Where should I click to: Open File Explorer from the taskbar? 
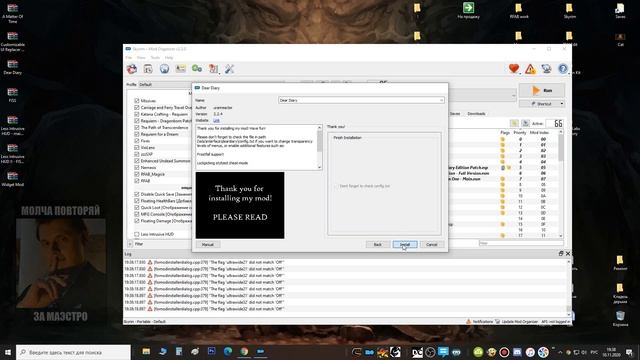[x=146, y=351]
